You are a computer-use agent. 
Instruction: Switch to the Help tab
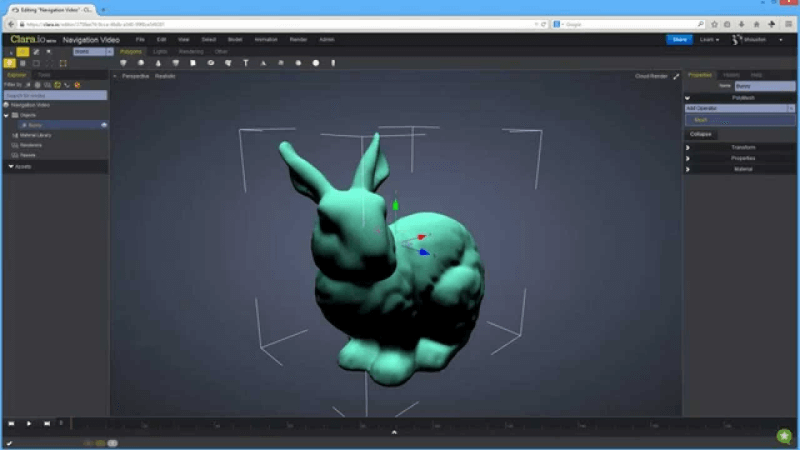(756, 75)
